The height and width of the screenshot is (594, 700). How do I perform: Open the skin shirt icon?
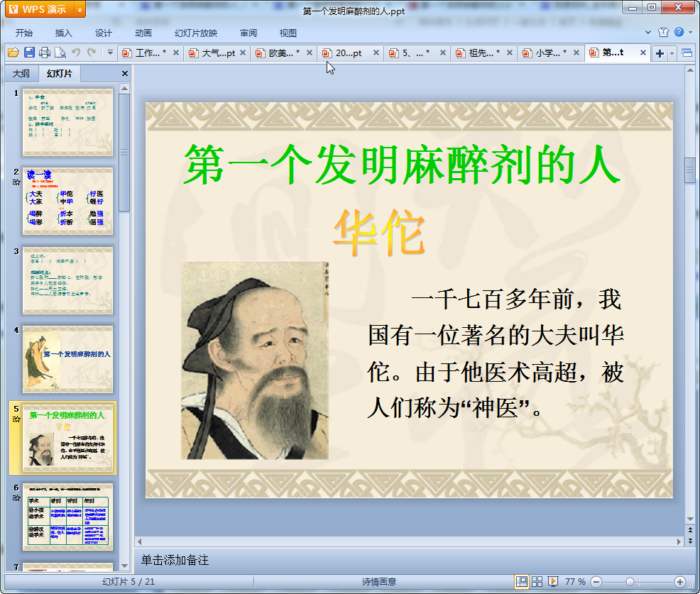[663, 32]
